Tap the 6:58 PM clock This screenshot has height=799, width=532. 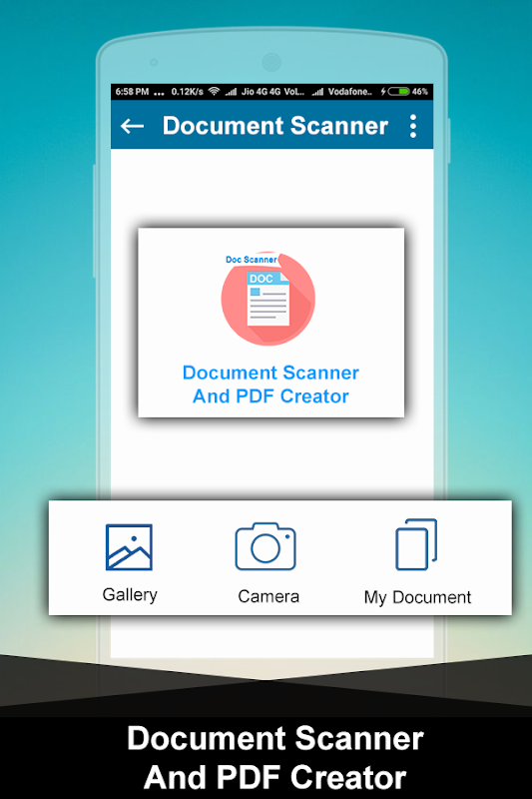(x=132, y=92)
